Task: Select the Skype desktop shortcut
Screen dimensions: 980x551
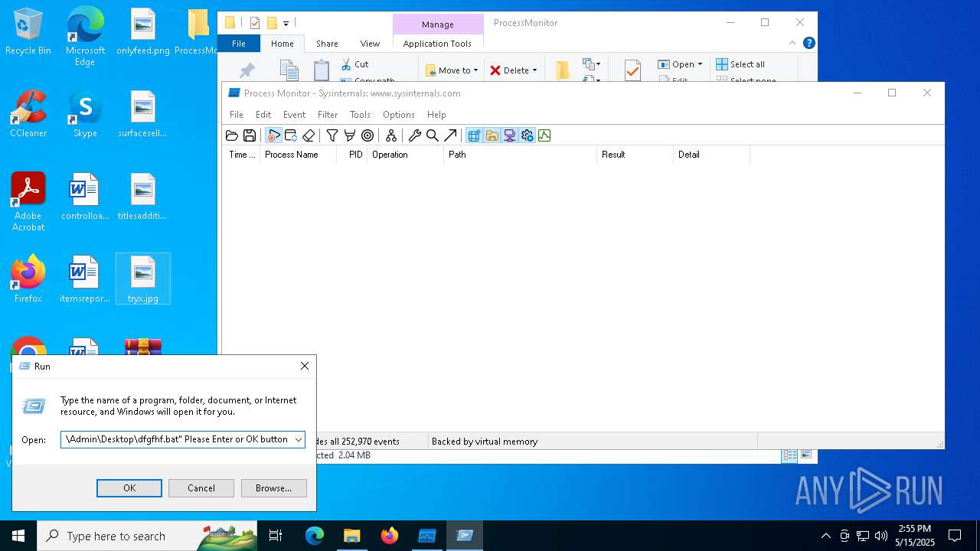Action: pos(85,114)
